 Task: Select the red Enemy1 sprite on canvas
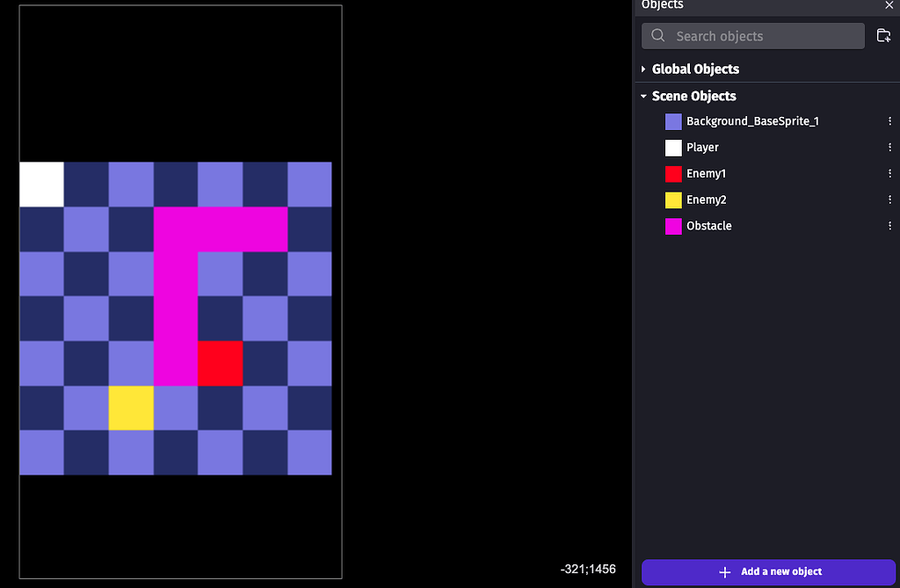pyautogui.click(x=220, y=364)
